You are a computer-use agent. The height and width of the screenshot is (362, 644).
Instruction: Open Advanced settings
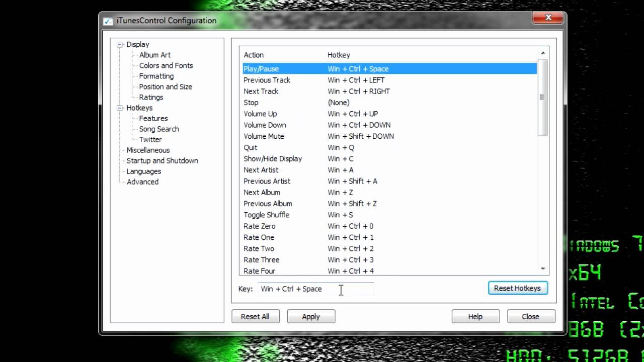coord(142,182)
